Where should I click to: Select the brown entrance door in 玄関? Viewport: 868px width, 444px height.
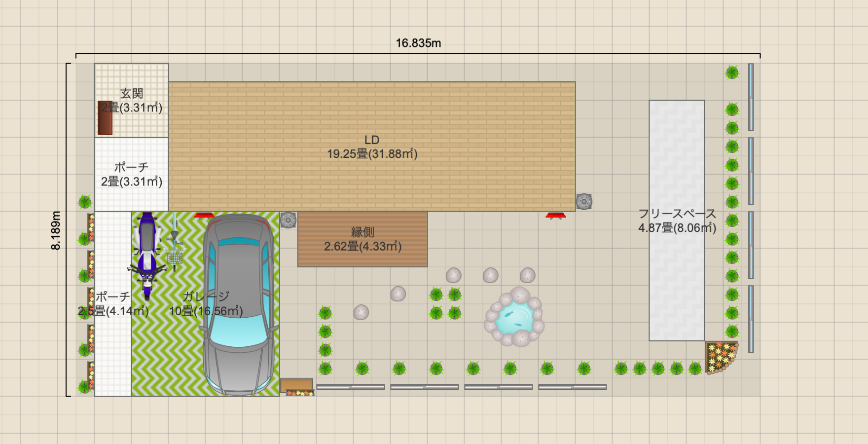point(105,118)
